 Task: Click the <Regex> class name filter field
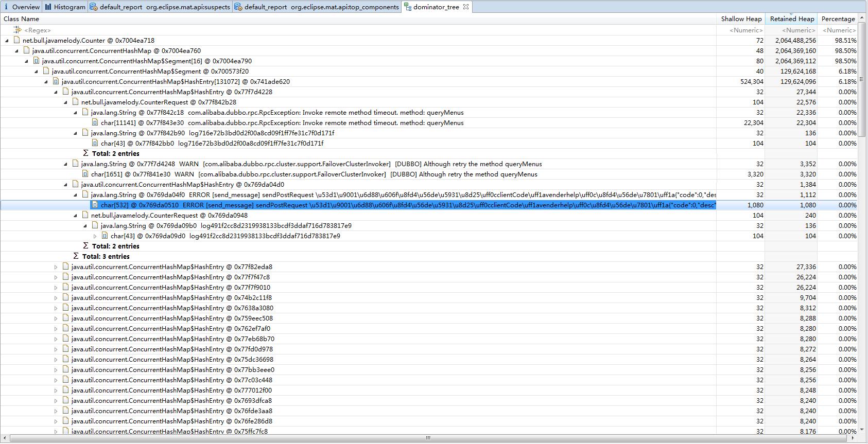click(38, 30)
